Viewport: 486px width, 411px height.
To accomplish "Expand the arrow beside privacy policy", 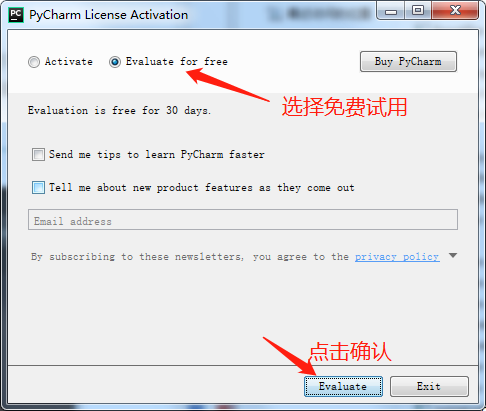I will [x=453, y=256].
